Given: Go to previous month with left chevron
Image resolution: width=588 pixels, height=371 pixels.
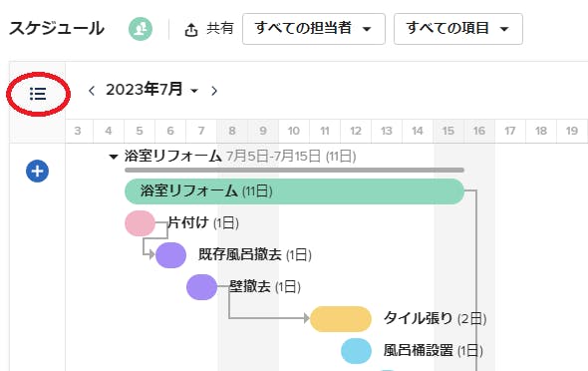Looking at the screenshot, I should tap(91, 91).
